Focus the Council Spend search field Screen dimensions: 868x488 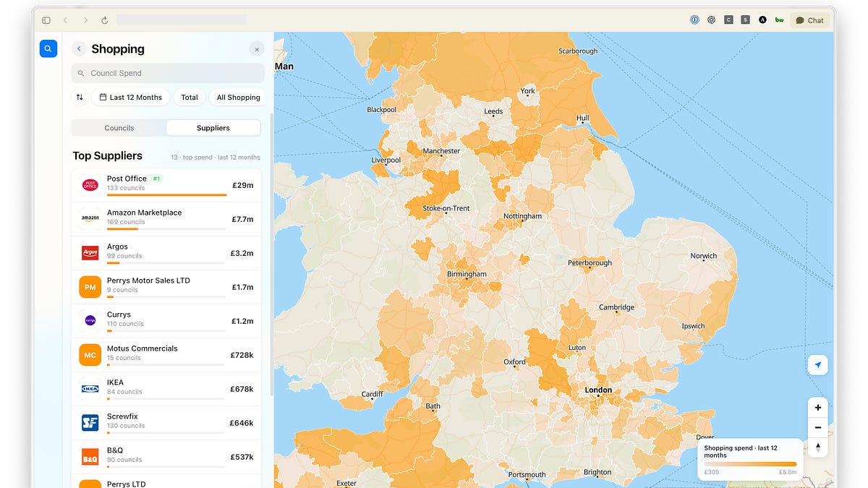pyautogui.click(x=168, y=73)
